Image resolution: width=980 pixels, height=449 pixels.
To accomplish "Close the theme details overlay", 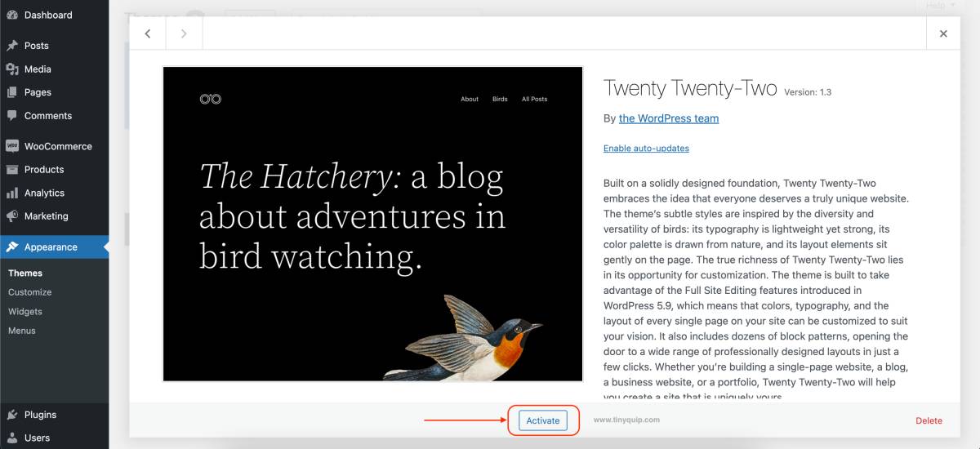I will pos(943,33).
